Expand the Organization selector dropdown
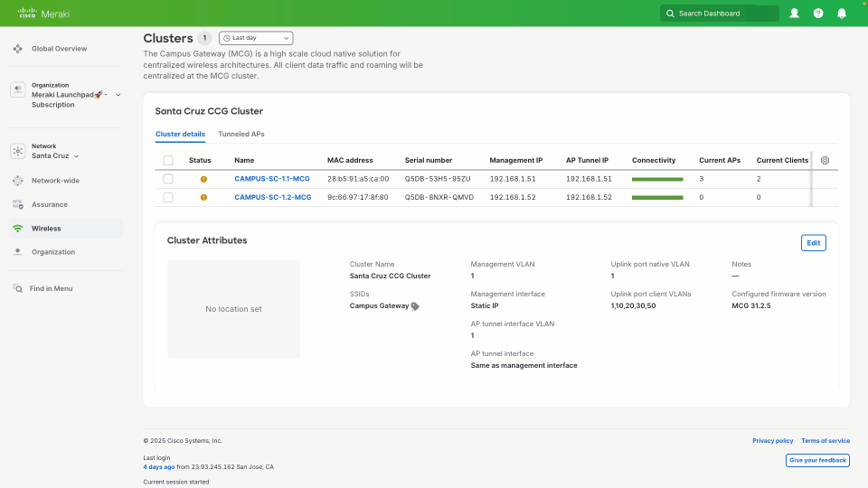Image resolution: width=868 pixels, height=488 pixels. [x=118, y=95]
